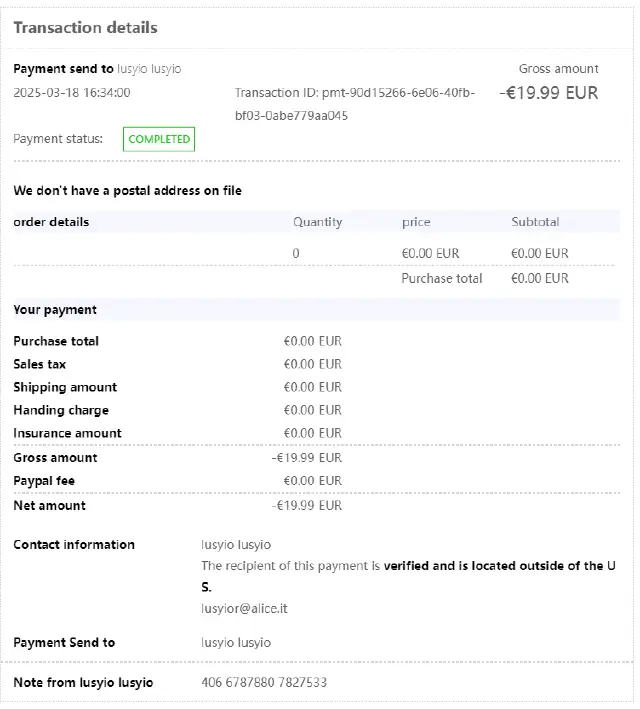This screenshot has width=640, height=709.
Task: Click the large -€19.99 EUR gross amount
Action: tap(549, 93)
